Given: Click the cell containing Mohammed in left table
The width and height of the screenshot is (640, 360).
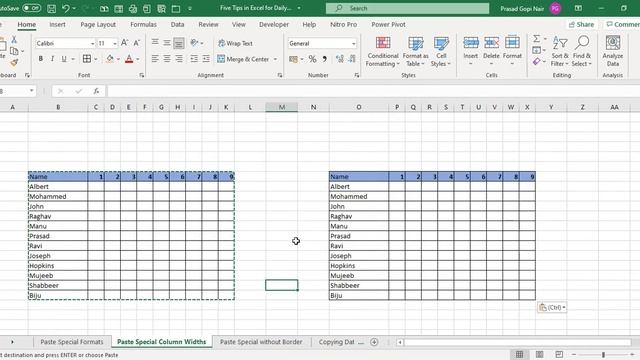Looking at the screenshot, I should pos(58,196).
